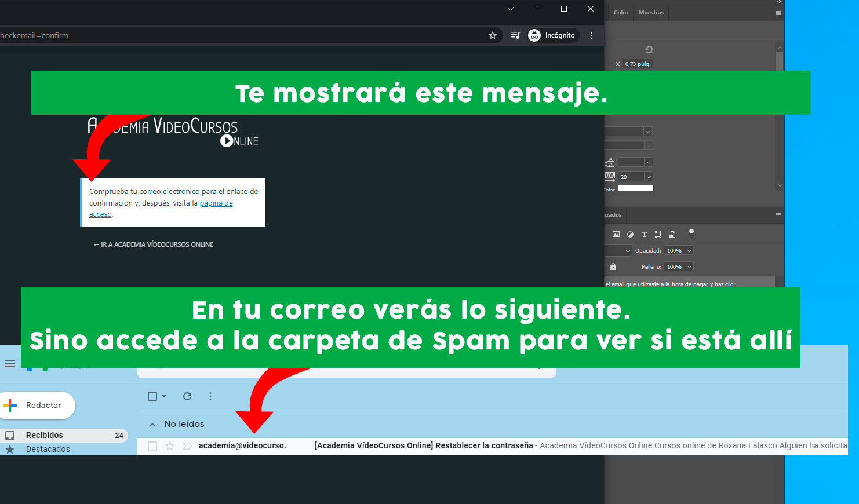The image size is (859, 504).
Task: Open the select-all dropdown arrow in Gmail
Action: 164,396
